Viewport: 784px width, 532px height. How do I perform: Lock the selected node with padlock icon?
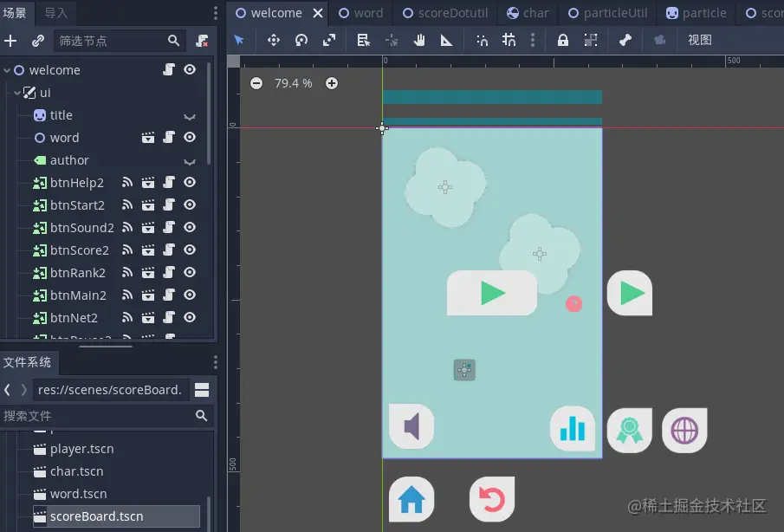[563, 40]
